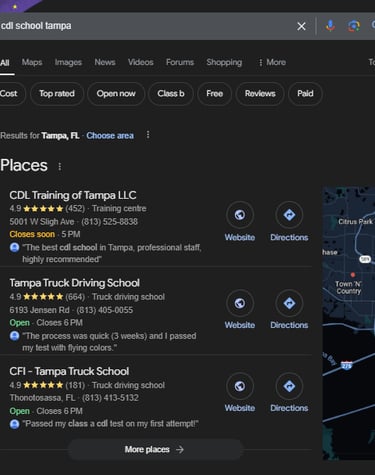Open the CDL Training of Tampa LLC listing
The height and width of the screenshot is (475, 375).
click(73, 195)
